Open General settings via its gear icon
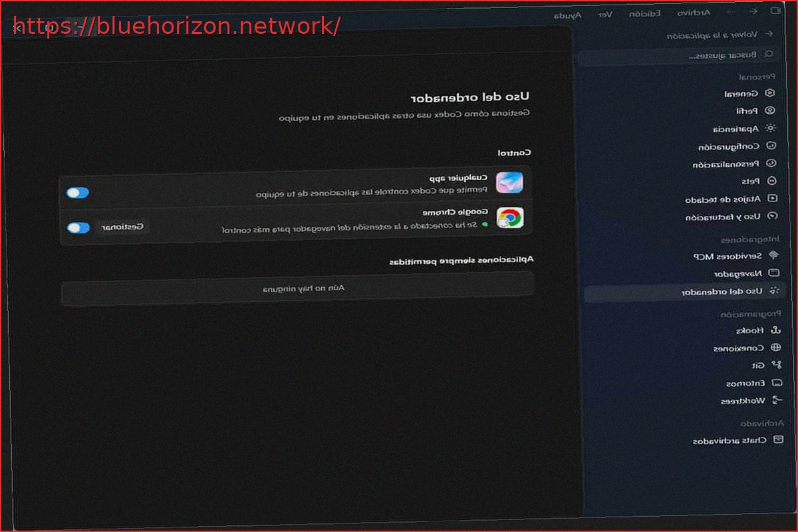The image size is (798, 532). tap(771, 94)
